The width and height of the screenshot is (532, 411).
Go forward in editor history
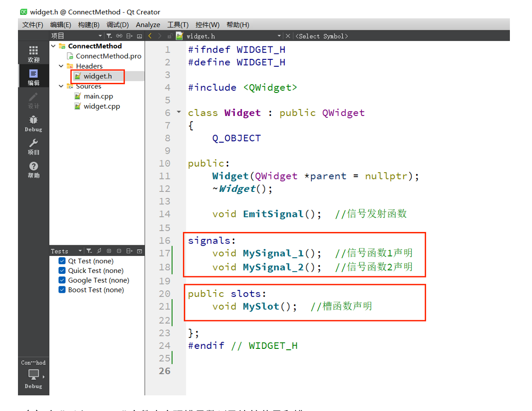point(160,36)
